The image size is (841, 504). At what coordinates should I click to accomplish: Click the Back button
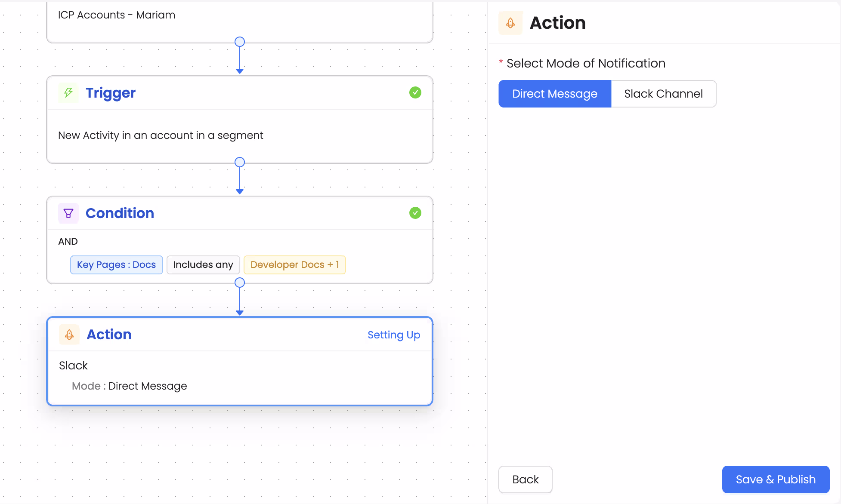coord(525,479)
